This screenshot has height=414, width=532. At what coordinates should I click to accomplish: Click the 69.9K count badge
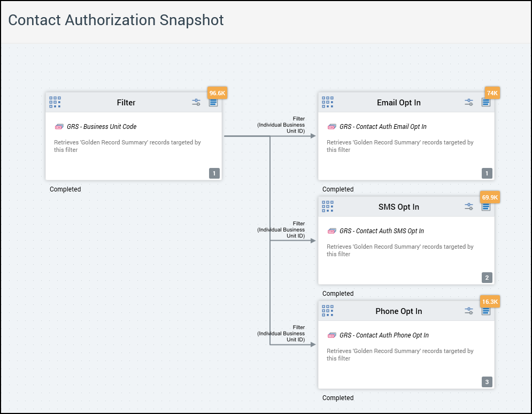pyautogui.click(x=490, y=197)
